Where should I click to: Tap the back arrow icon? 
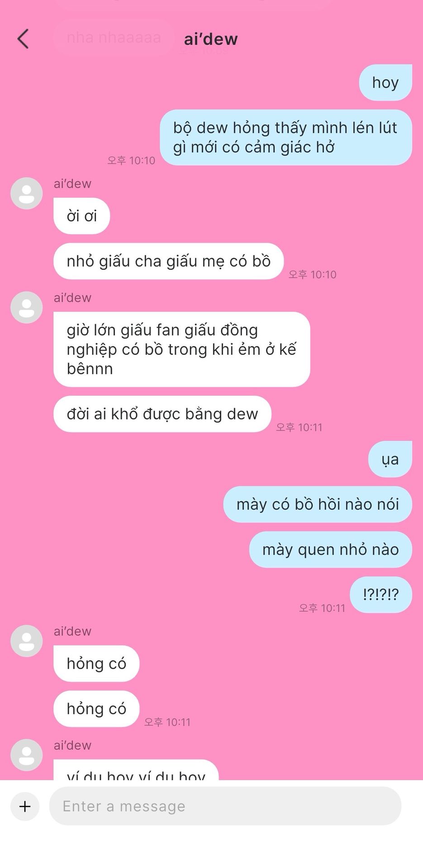(x=23, y=38)
